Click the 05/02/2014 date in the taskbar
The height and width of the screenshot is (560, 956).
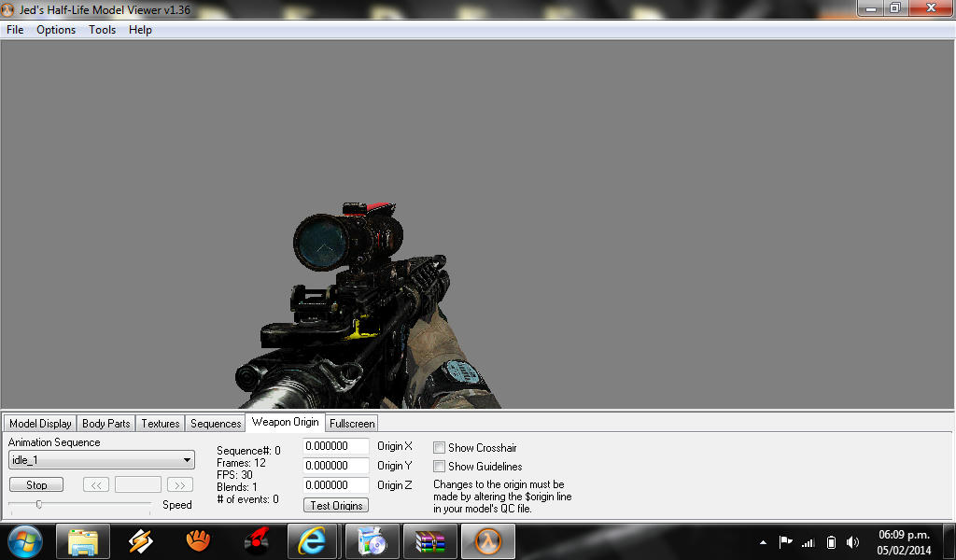click(x=904, y=551)
